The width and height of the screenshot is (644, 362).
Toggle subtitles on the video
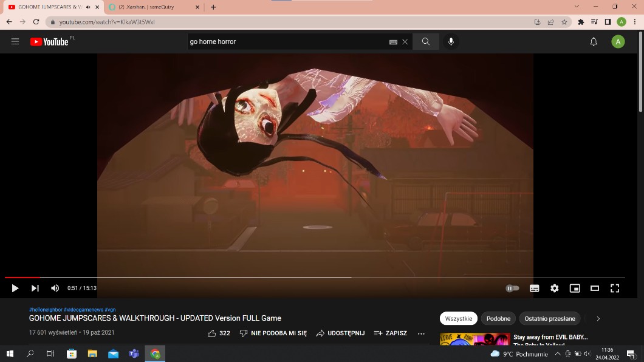[x=534, y=288]
